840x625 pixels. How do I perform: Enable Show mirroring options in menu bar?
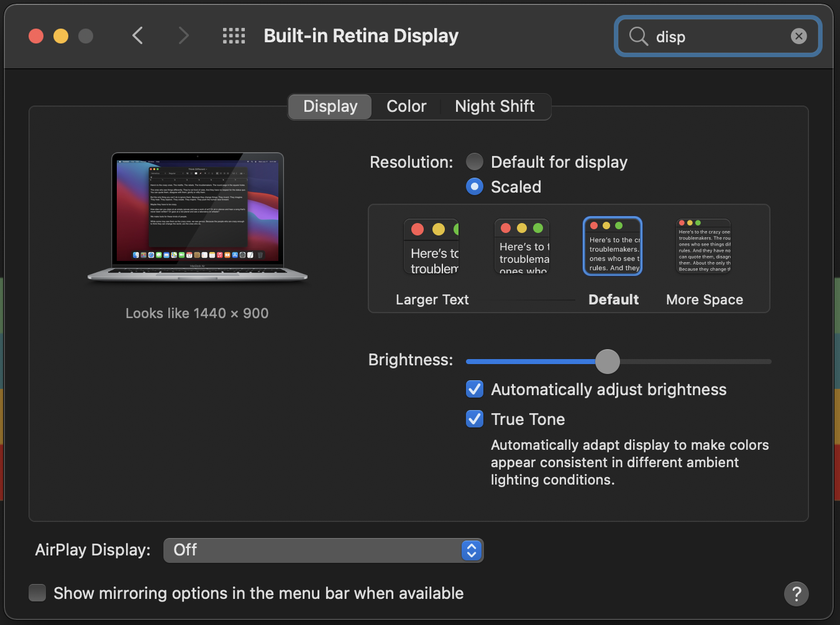[x=37, y=593]
